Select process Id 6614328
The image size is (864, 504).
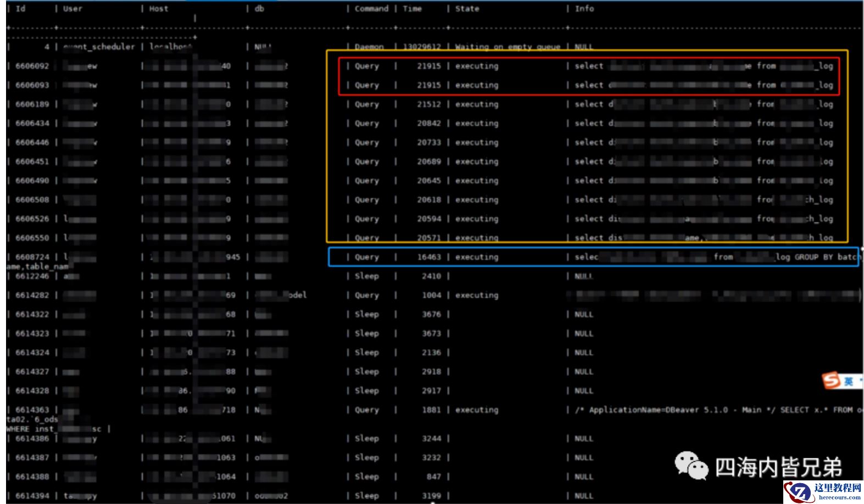click(x=32, y=391)
